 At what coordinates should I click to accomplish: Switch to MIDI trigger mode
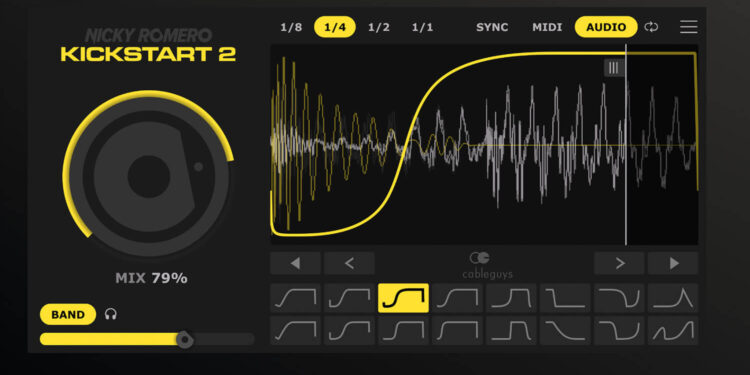547,27
